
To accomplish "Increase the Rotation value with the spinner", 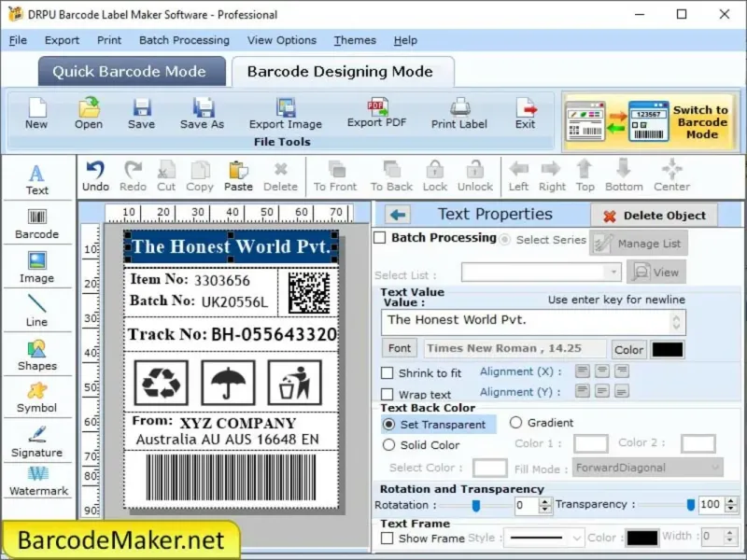I will click(545, 501).
